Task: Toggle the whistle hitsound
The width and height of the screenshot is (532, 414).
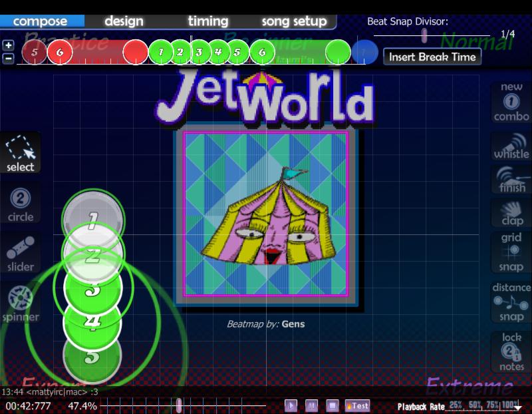Action: point(511,146)
